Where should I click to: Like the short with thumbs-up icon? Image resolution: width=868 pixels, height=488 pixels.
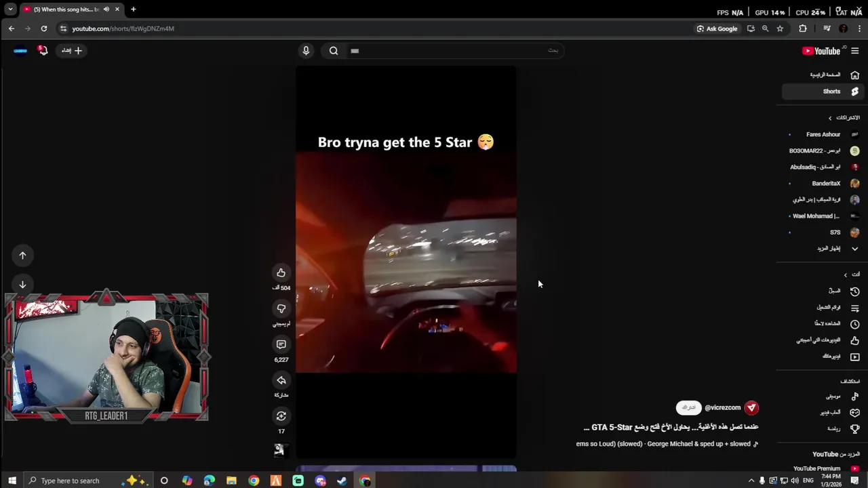click(x=281, y=272)
